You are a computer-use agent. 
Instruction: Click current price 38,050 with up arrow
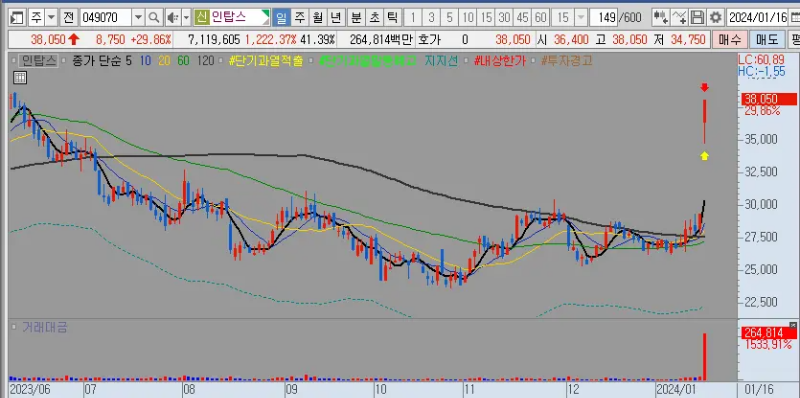coord(55,39)
